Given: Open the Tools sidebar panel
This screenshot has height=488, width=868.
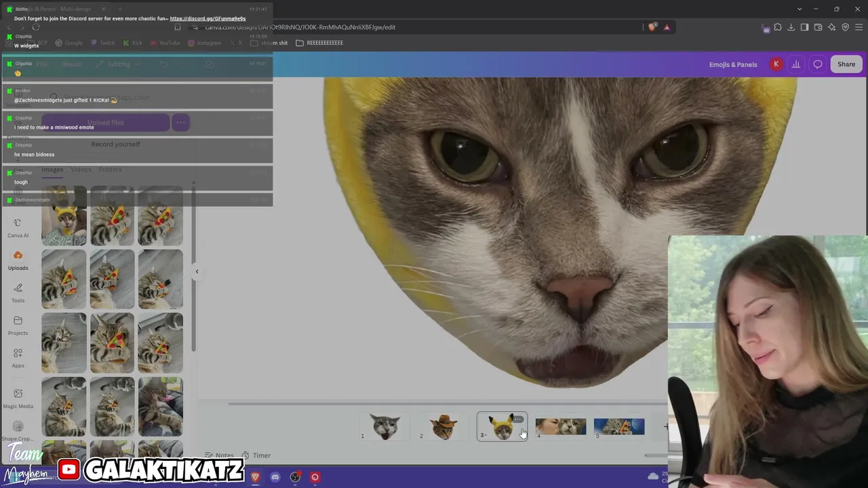Looking at the screenshot, I should [18, 293].
